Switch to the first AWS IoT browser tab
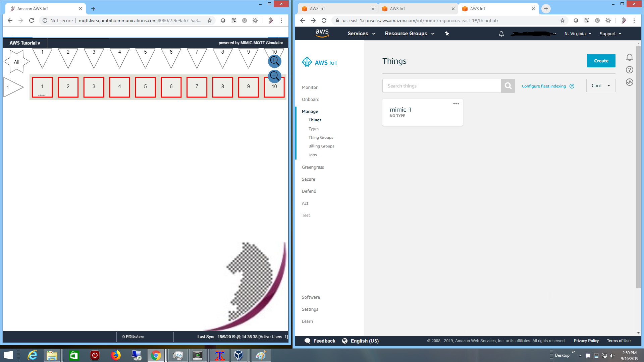Viewport: 644px width, 362px height. click(337, 9)
